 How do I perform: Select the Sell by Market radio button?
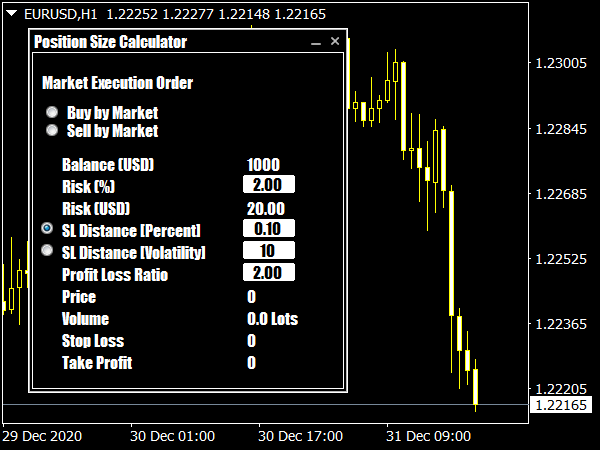point(52,130)
